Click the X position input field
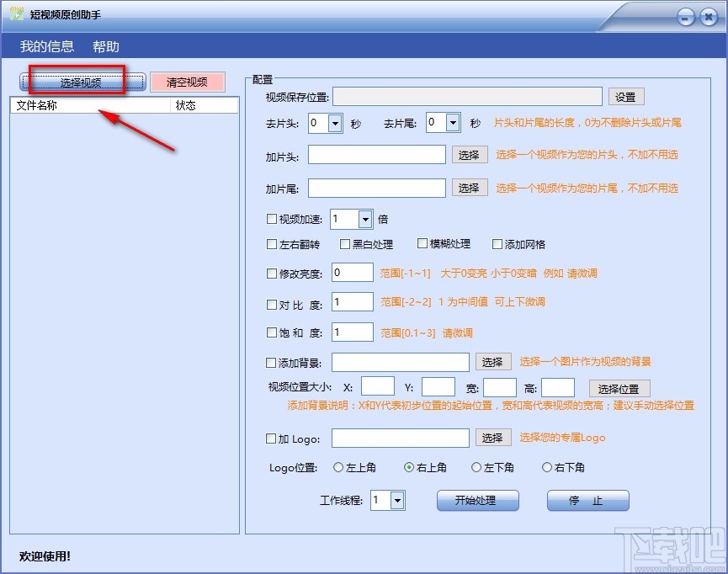 pos(378,386)
